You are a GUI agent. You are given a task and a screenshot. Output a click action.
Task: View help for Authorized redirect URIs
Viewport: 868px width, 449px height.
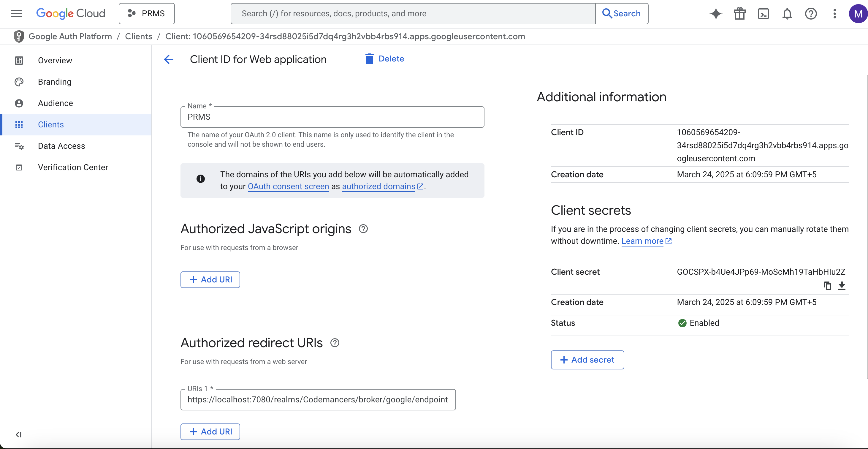point(335,342)
